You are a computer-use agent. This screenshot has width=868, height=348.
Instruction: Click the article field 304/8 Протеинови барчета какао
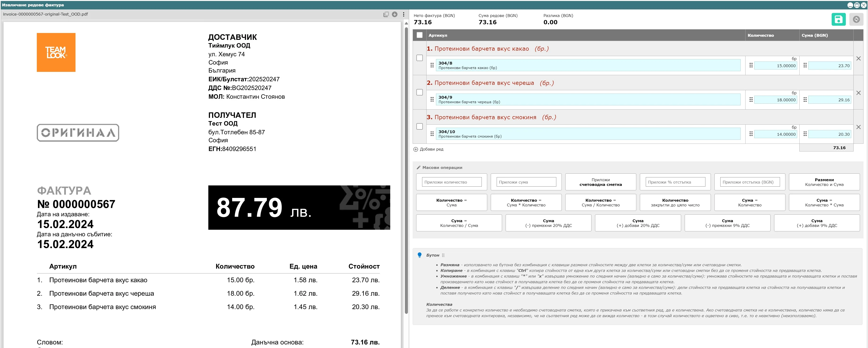(x=588, y=65)
